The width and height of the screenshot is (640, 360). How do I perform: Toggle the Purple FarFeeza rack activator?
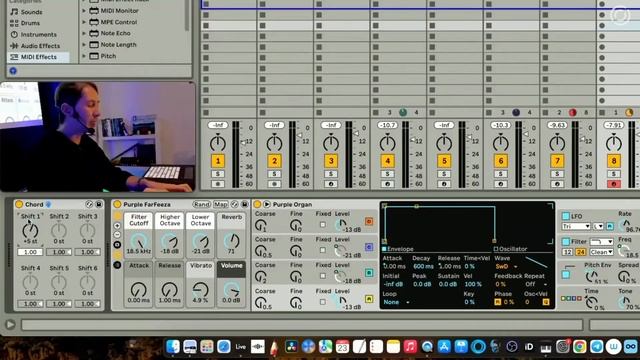click(117, 204)
